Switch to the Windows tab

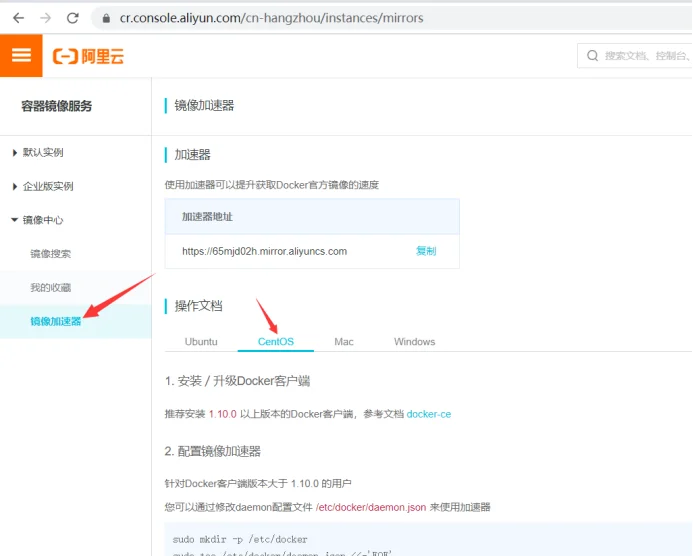415,342
